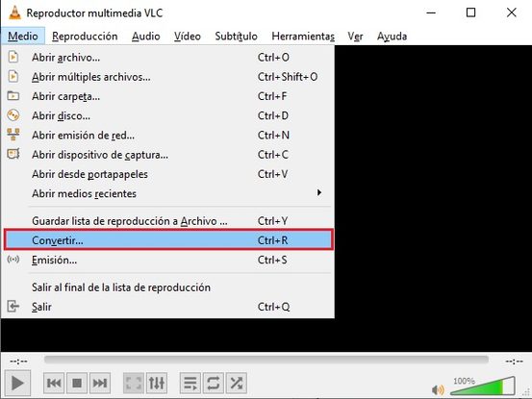The height and width of the screenshot is (399, 532).
Task: Click the remaining time label
Action: point(514,362)
